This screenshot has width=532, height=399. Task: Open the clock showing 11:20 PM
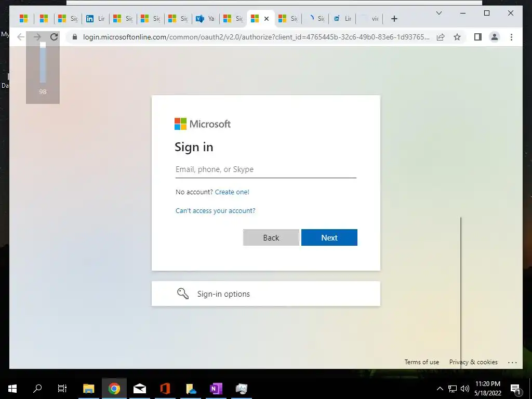coord(487,389)
